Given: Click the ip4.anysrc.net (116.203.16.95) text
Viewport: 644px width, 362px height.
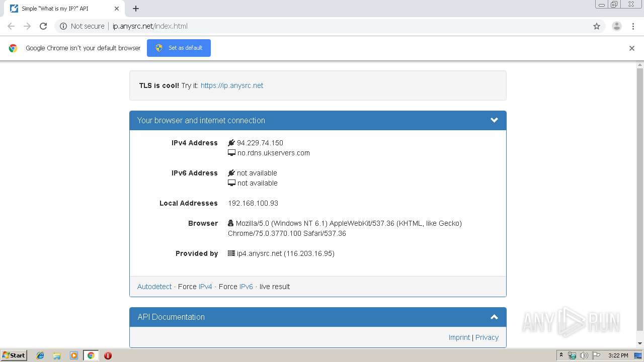Looking at the screenshot, I should pyautogui.click(x=286, y=253).
